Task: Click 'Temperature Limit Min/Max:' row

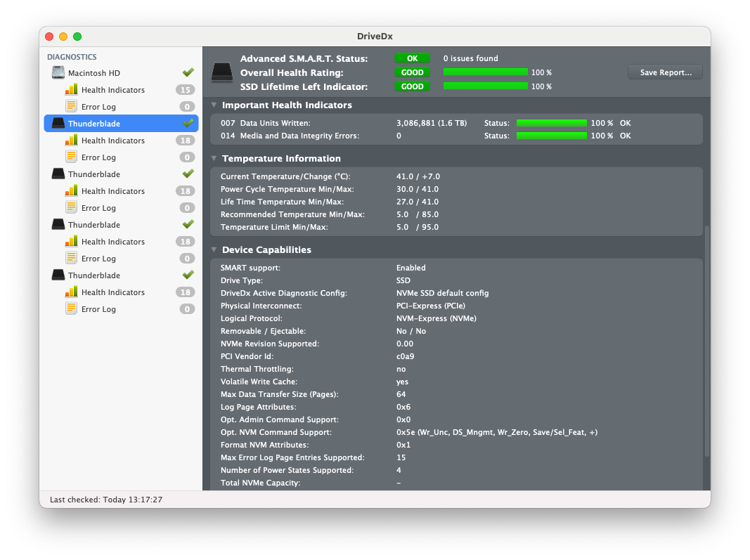Action: [x=274, y=227]
